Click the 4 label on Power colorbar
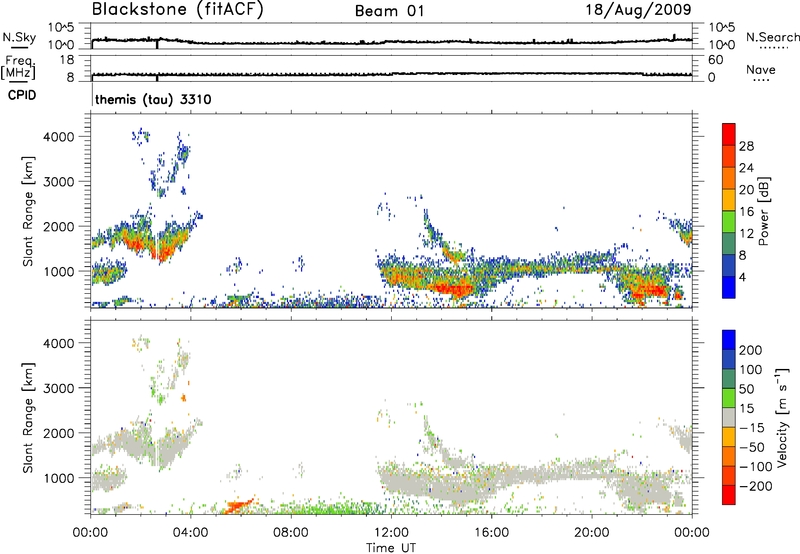Screen dimensions: 800x554 tap(743, 277)
